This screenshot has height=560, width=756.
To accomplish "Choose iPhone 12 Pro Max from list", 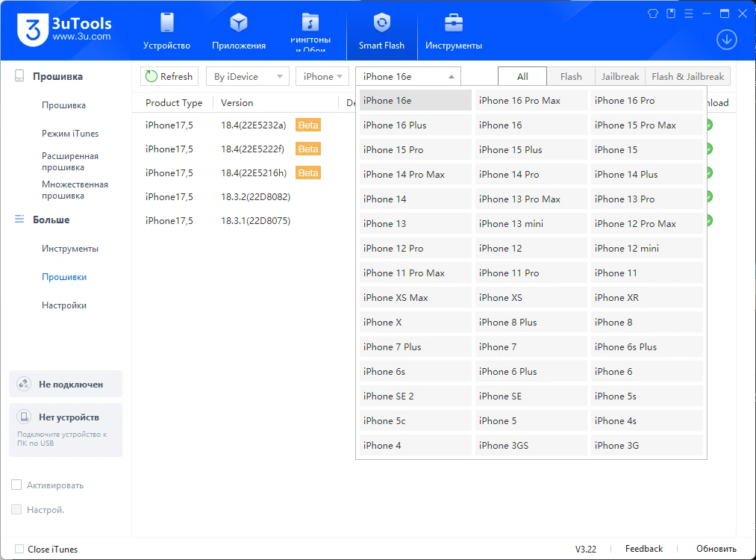I will click(646, 223).
